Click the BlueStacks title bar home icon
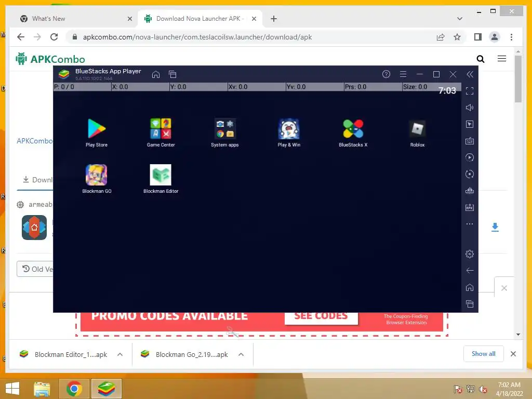Screen dimensions: 532x399 click(156, 74)
